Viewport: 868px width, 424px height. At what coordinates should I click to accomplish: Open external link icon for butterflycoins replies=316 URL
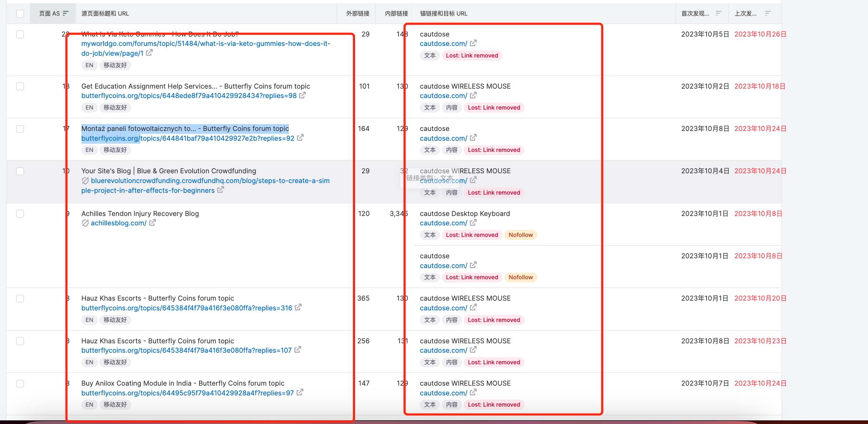[x=298, y=308]
